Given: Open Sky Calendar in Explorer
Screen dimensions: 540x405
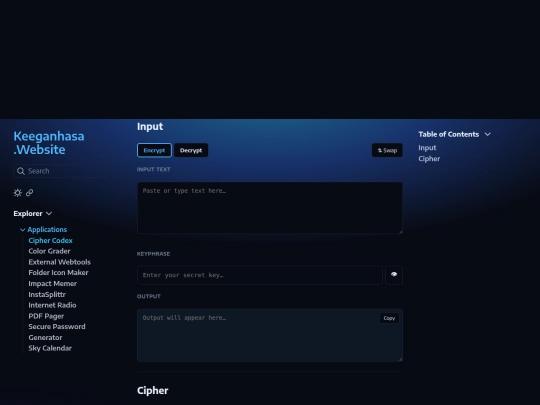Looking at the screenshot, I should tap(50, 348).
